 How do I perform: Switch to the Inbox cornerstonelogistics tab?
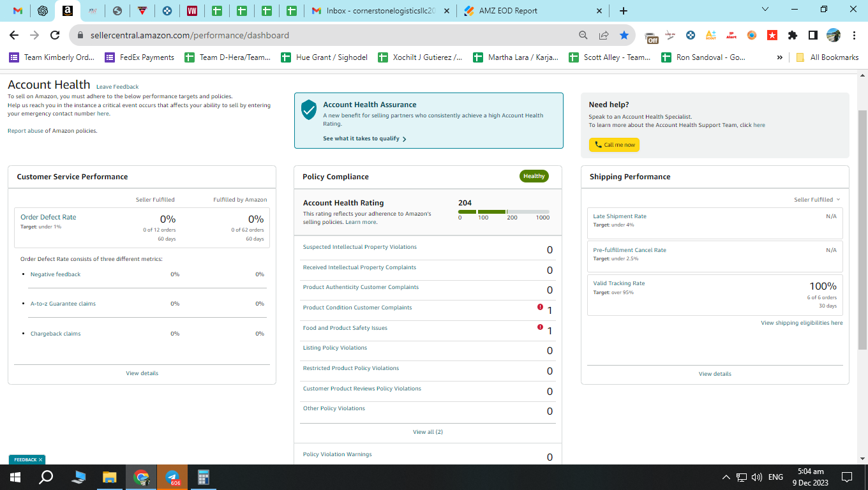pos(380,11)
